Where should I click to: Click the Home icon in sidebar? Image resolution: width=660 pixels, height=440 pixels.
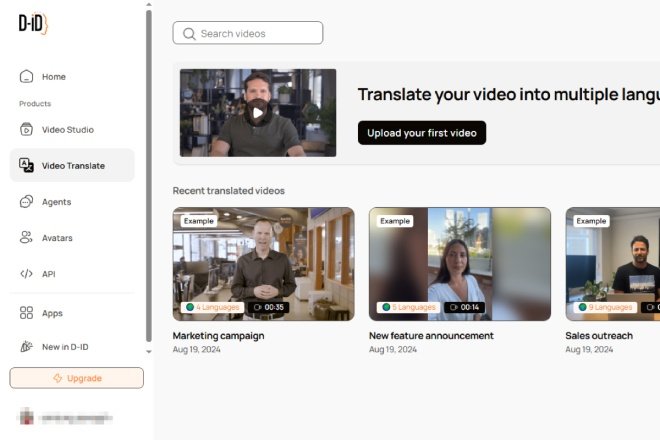pyautogui.click(x=26, y=77)
